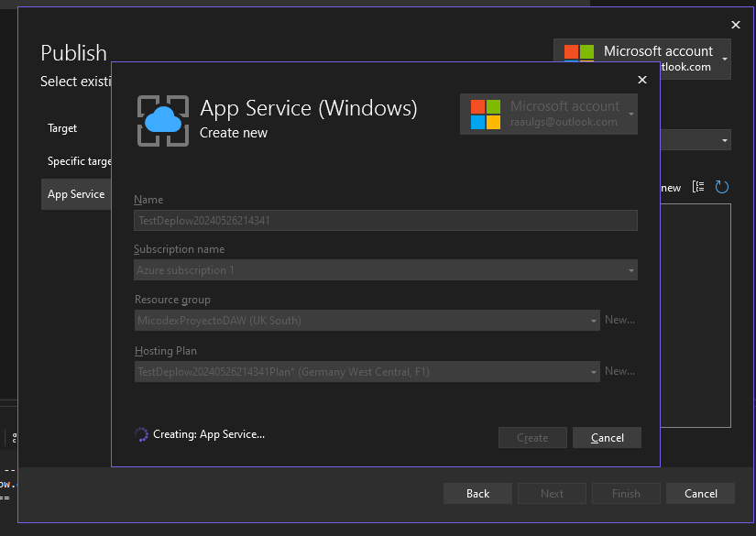This screenshot has height=536, width=756.
Task: Cancel the Publish window
Action: click(x=700, y=494)
